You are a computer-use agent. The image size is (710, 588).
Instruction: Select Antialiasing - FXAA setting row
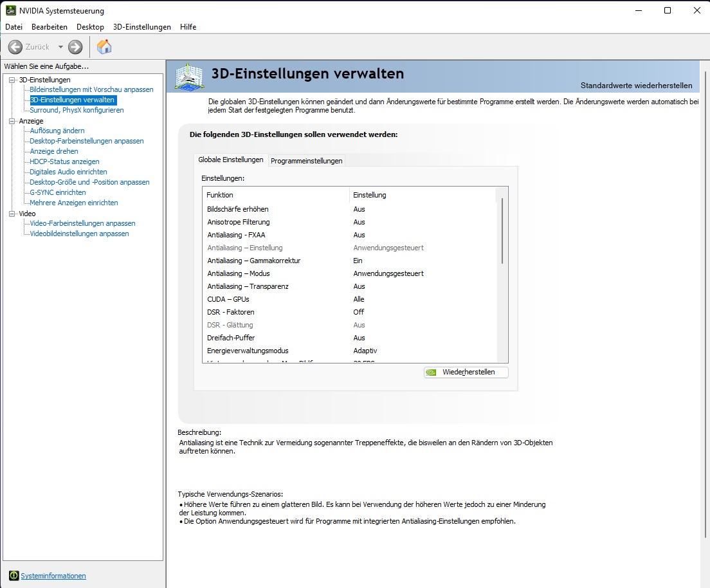(x=350, y=235)
